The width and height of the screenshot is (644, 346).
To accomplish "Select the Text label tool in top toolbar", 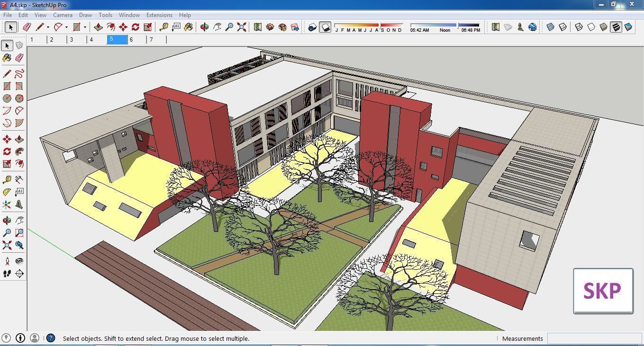I will (176, 27).
